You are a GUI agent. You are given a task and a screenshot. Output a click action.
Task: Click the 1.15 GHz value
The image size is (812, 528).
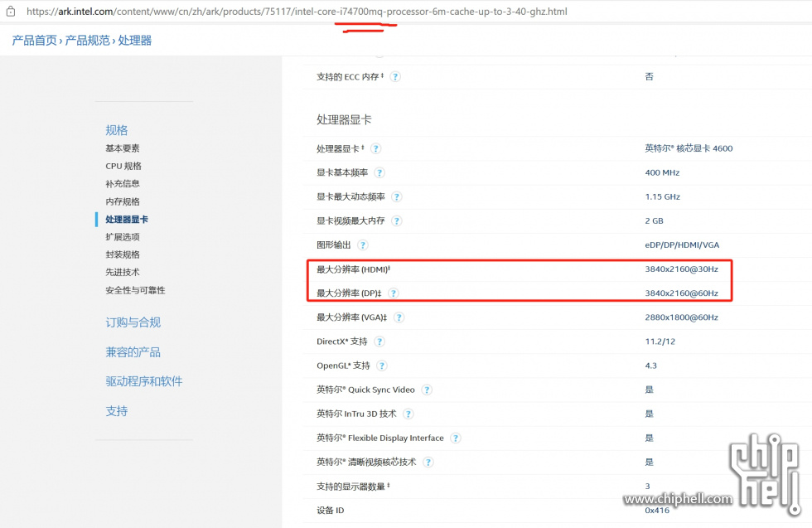click(x=662, y=197)
